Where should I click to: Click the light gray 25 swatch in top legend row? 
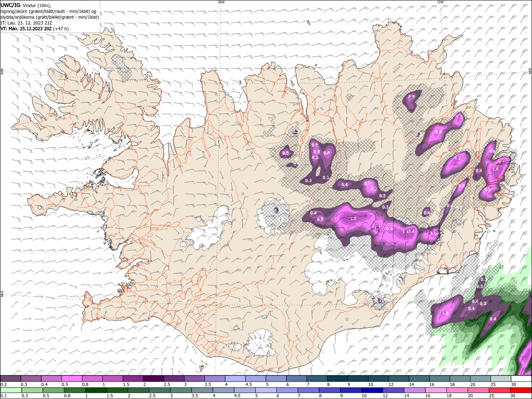pyautogui.click(x=501, y=379)
